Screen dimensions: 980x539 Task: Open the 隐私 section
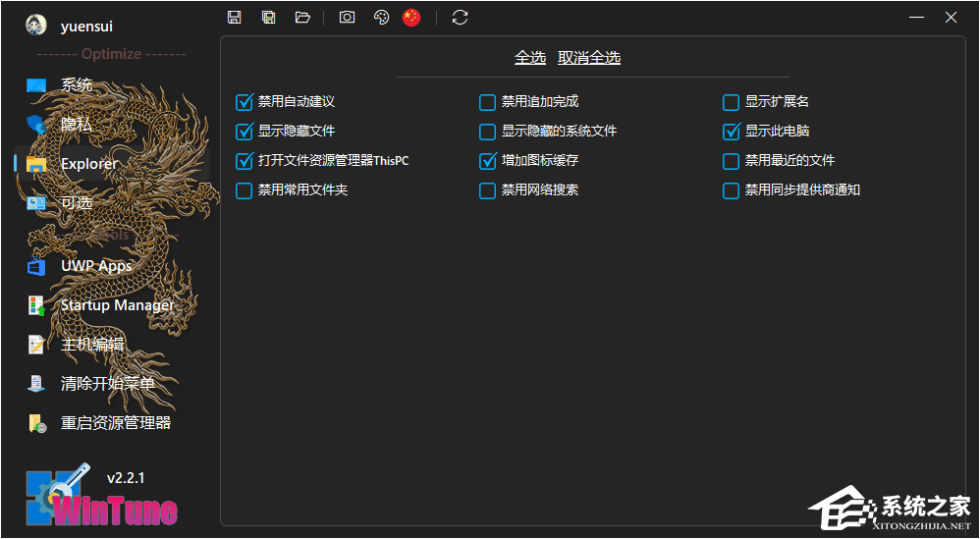point(77,125)
